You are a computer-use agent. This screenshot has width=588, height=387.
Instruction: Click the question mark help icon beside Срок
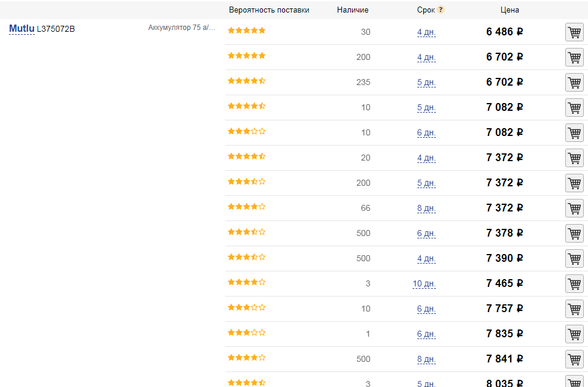coord(441,10)
